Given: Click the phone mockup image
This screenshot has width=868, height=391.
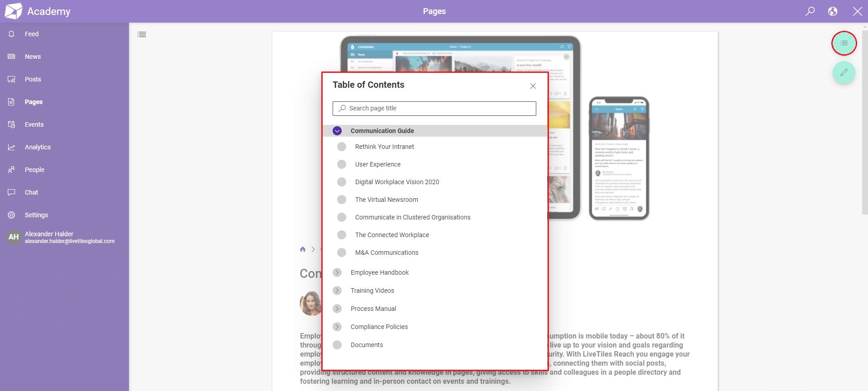Looking at the screenshot, I should point(619,158).
